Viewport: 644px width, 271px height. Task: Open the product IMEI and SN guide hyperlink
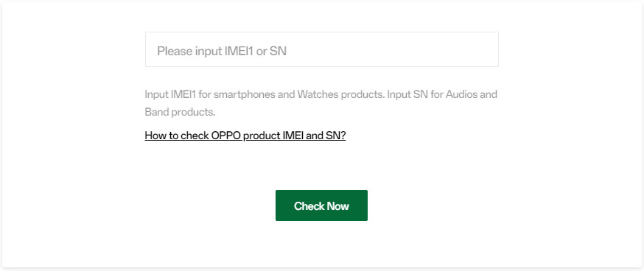(245, 135)
